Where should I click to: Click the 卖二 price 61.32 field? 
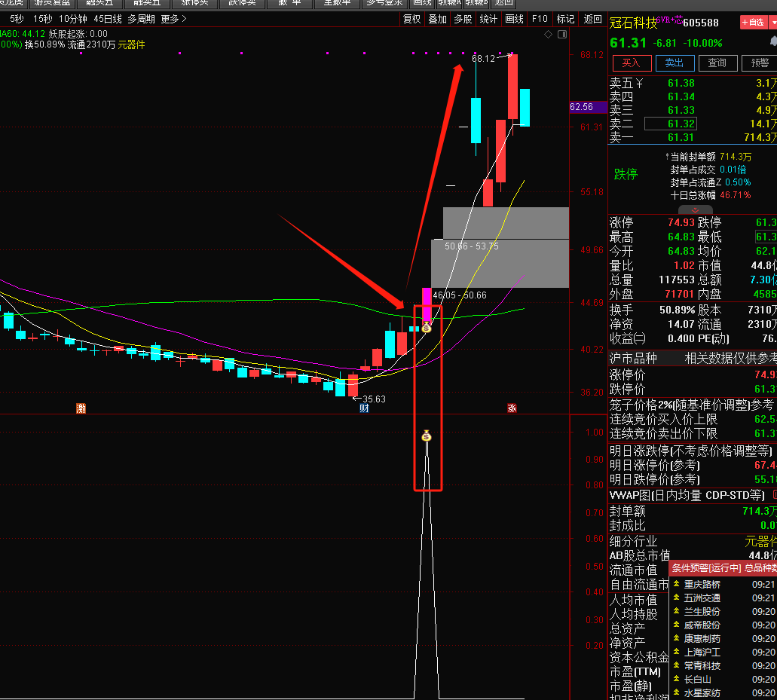coord(681,124)
